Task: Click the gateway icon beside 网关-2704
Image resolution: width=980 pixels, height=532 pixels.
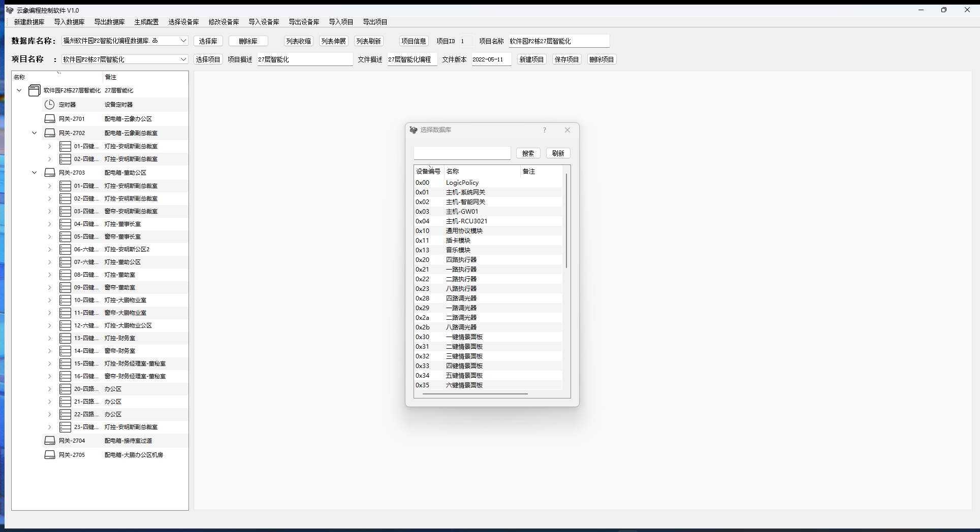Action: (50, 441)
